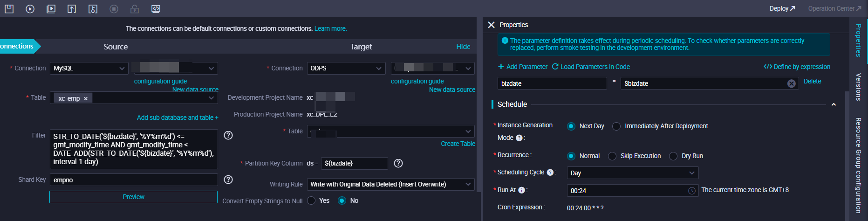868x221 pixels.
Task: Open the Resource Group configuration tab
Action: tap(858, 165)
